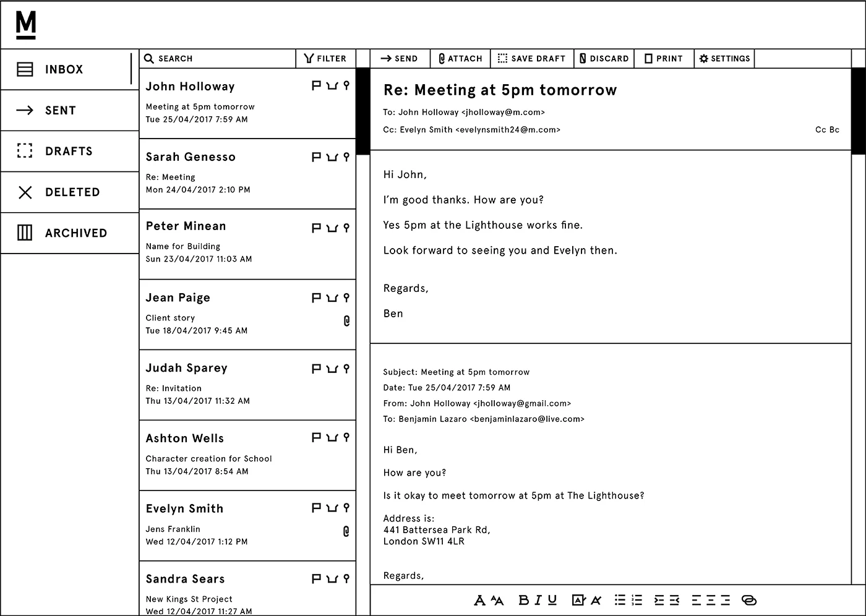Archive Peter Minean's email

332,228
